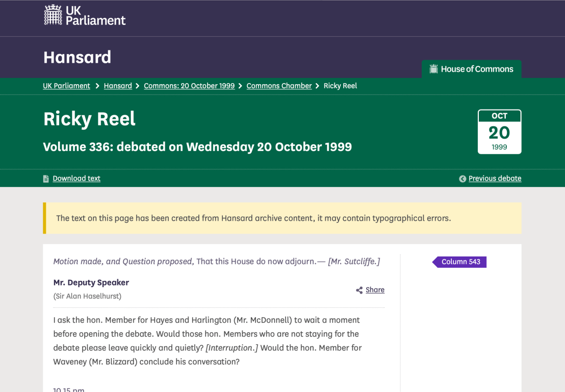Image resolution: width=565 pixels, height=392 pixels.
Task: Click the yellow archive content notice banner
Action: (282, 218)
